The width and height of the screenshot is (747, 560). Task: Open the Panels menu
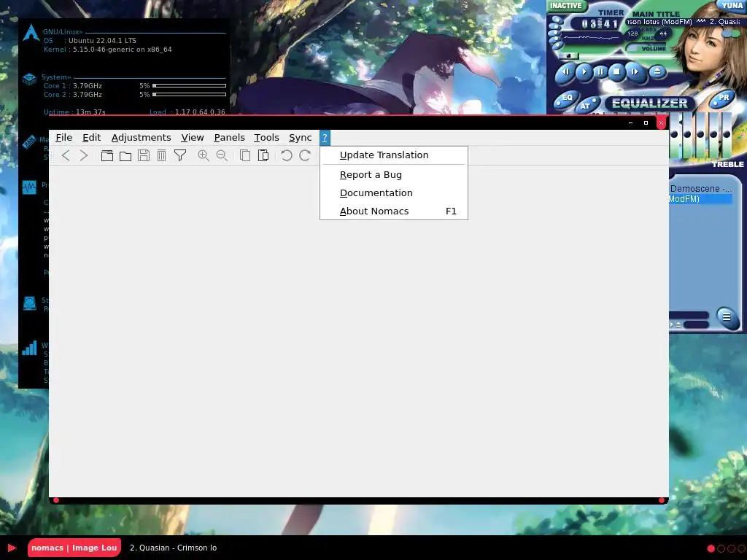coord(229,138)
